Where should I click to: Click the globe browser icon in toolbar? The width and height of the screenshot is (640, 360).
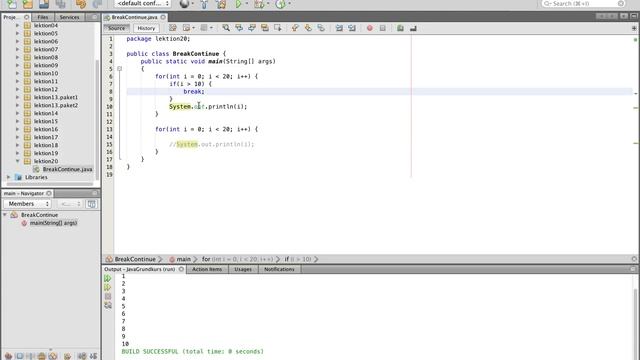click(184, 4)
